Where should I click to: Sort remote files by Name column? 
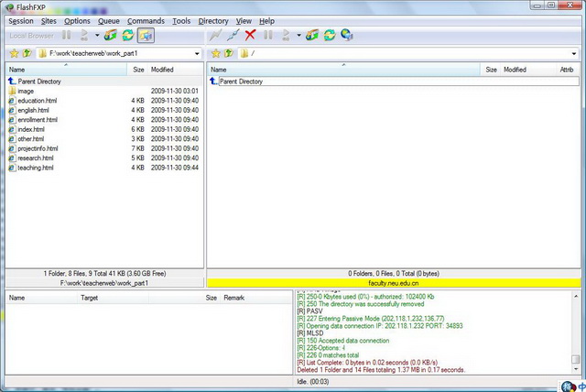point(344,70)
